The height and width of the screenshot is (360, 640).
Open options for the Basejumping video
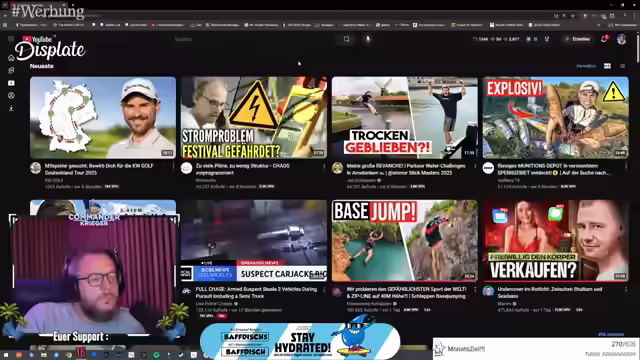pyautogui.click(x=475, y=289)
